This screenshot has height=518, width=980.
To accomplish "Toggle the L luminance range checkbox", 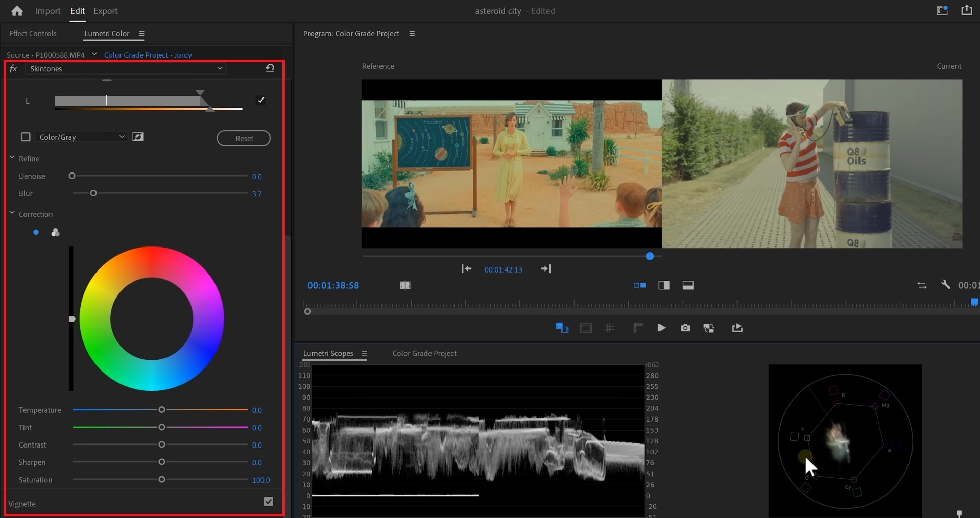I will 261,100.
